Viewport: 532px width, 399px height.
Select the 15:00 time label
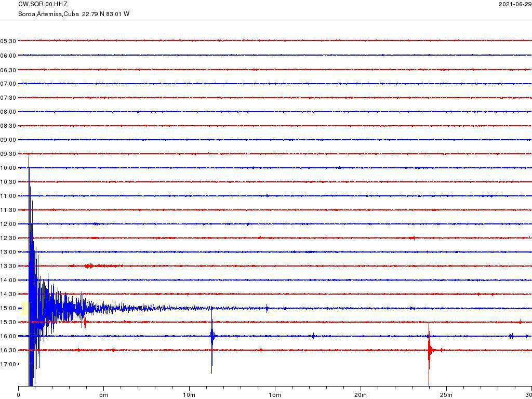8,309
